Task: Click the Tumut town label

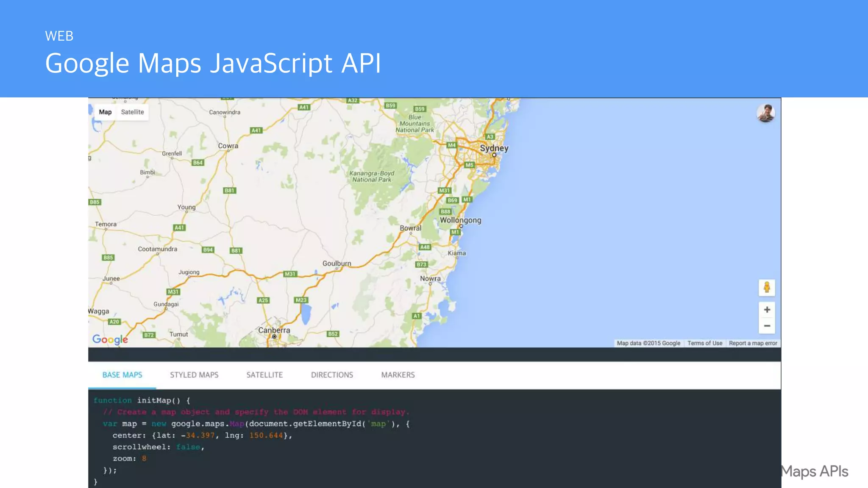Action: pos(178,334)
